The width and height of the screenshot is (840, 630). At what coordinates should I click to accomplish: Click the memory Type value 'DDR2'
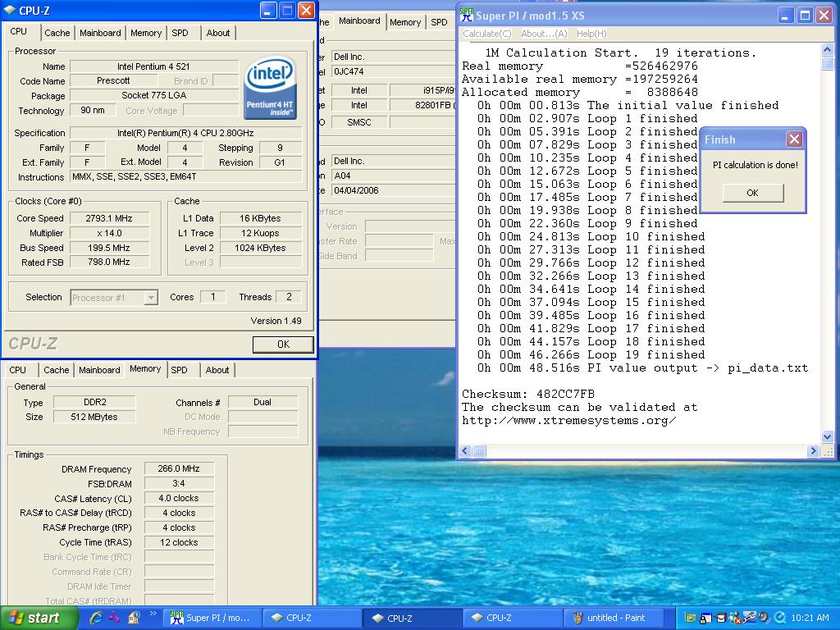(94, 402)
